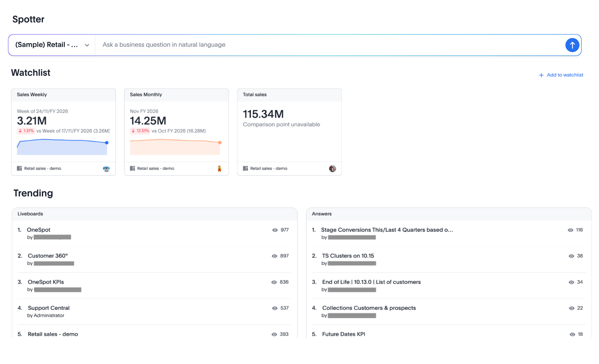Click the liveboard icon in Sales Weekly card footer
599x364 pixels.
point(19,168)
